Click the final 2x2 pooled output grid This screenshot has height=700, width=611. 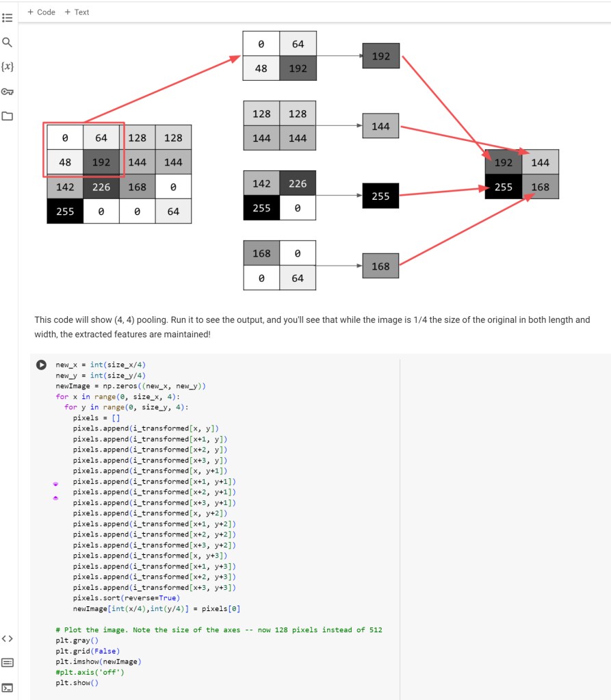point(521,174)
